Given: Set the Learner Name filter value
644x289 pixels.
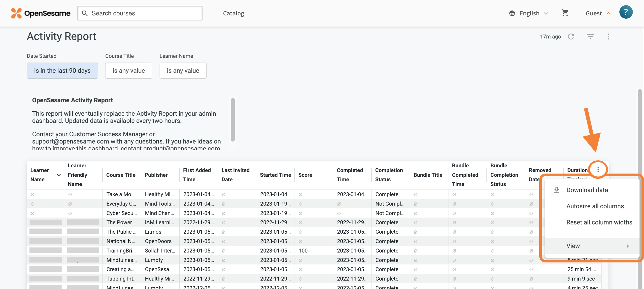Looking at the screenshot, I should (x=183, y=71).
